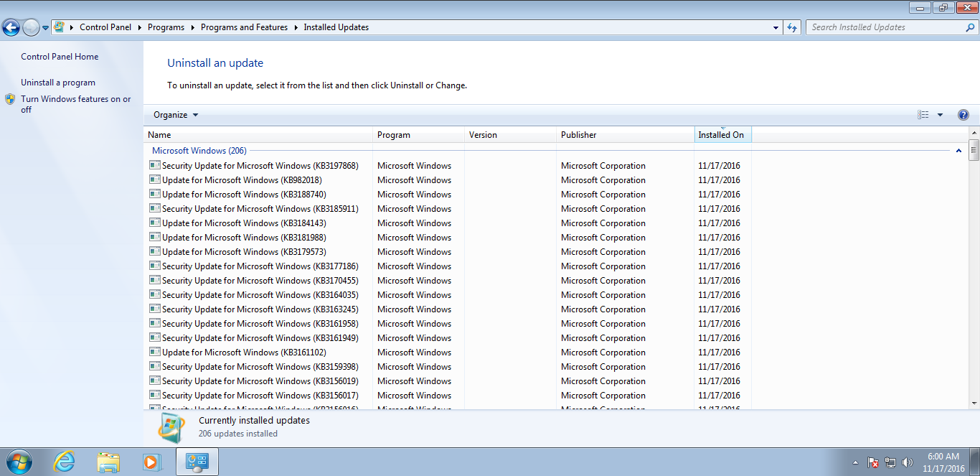Open Windows Explorer from the taskbar
This screenshot has width=980, height=476.
[108, 462]
